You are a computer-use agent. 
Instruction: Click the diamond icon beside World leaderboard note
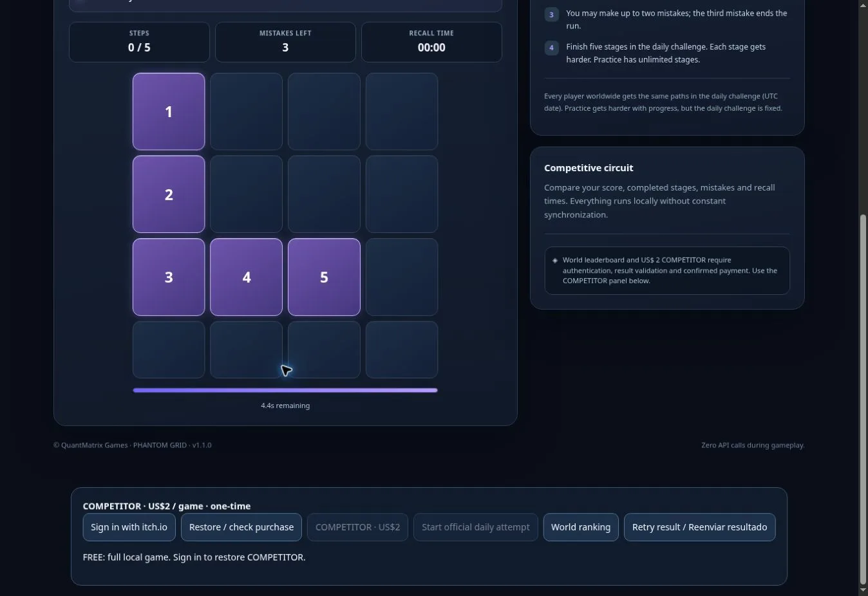(x=555, y=261)
